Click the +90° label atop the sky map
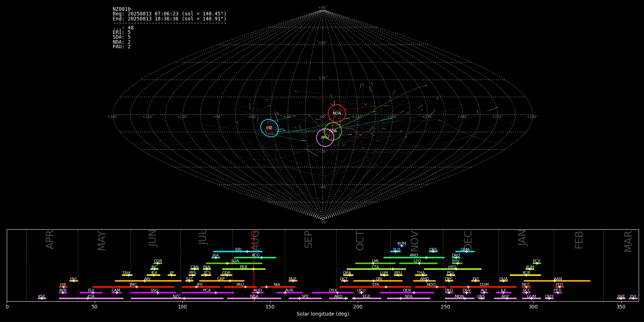The height and width of the screenshot is (322, 644). pos(323,8)
